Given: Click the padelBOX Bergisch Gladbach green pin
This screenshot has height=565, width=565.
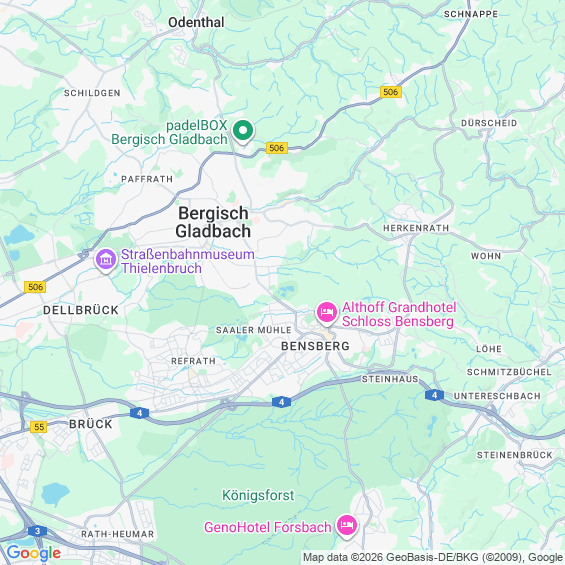Looking at the screenshot, I should tap(243, 132).
